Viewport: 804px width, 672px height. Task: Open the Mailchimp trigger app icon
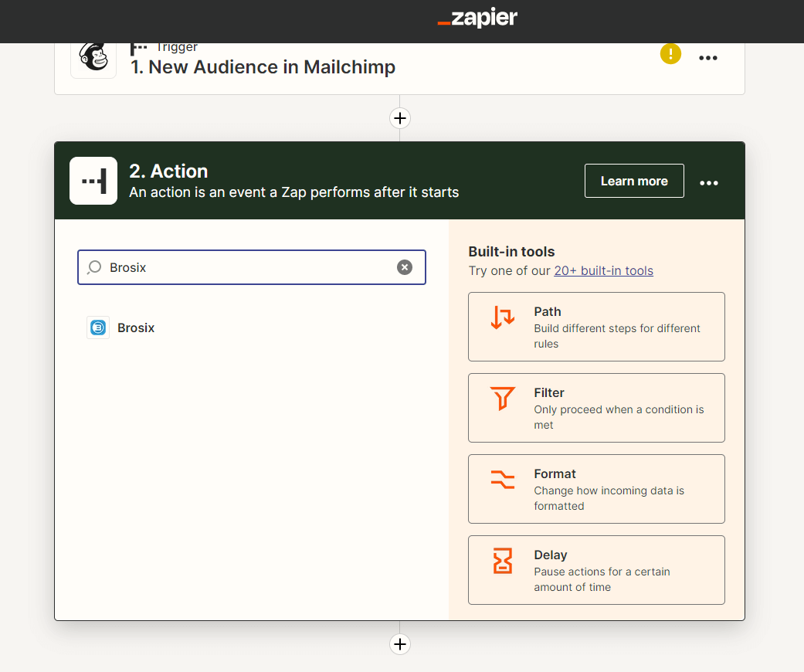(93, 59)
